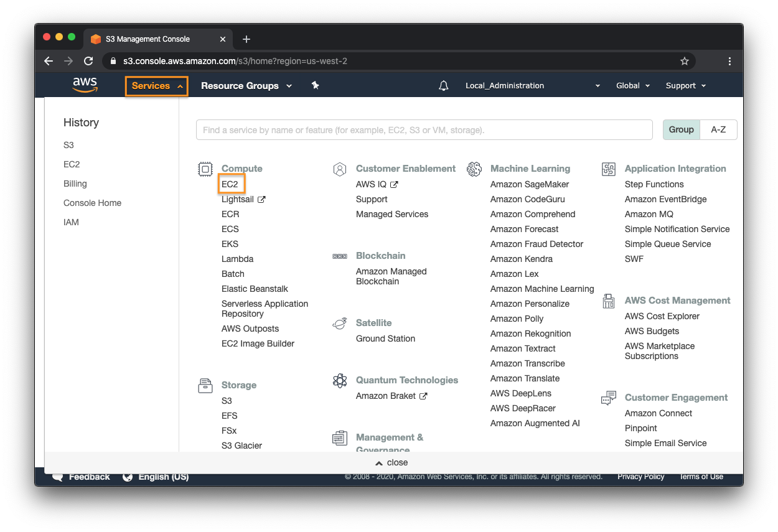Image resolution: width=778 pixels, height=532 pixels.
Task: Click the external link icon beside Lightsail
Action: [261, 200]
